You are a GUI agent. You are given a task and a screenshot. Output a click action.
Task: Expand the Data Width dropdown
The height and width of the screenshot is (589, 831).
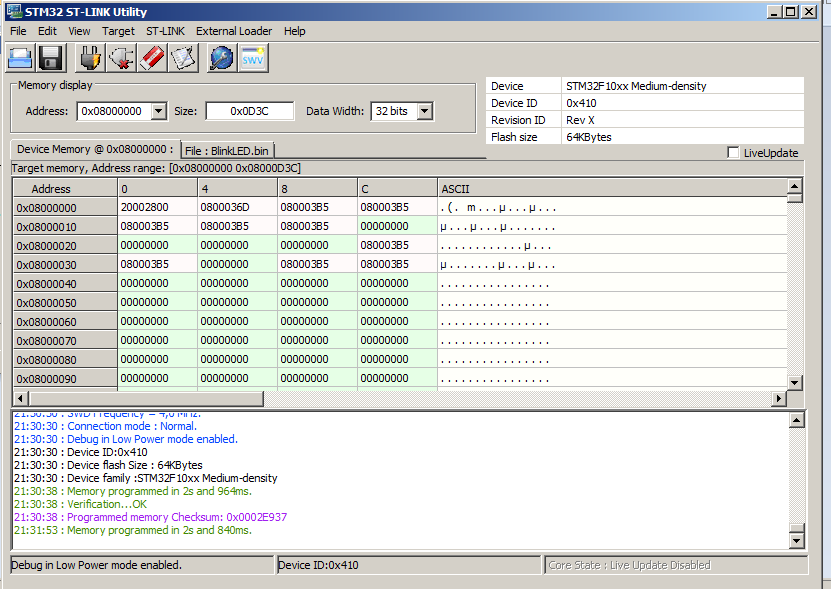[x=425, y=111]
